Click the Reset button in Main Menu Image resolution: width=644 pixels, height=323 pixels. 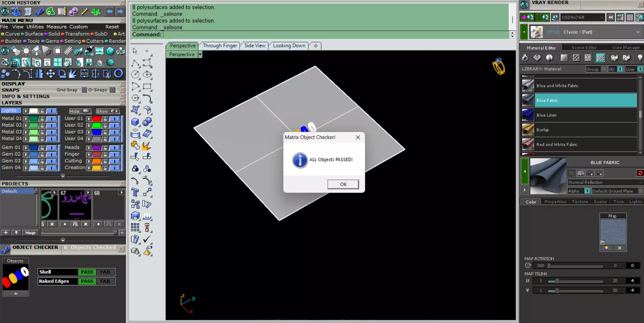[x=112, y=27]
